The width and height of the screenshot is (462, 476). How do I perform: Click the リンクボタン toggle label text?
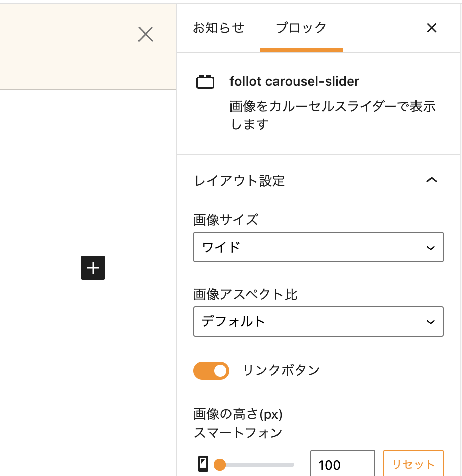pos(282,370)
